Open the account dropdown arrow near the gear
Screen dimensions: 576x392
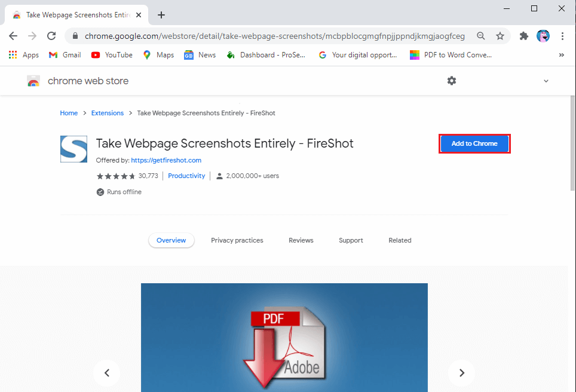[546, 81]
